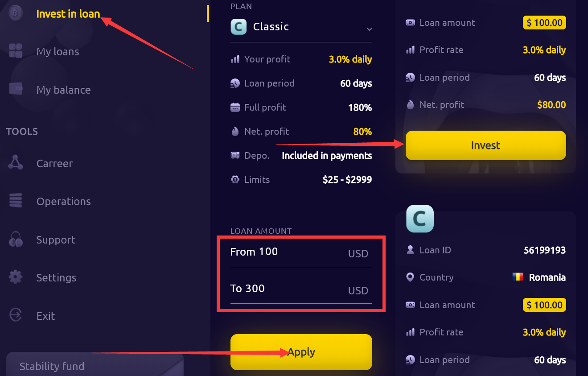Image resolution: width=588 pixels, height=376 pixels.
Task: Click the Settings gear icon
Action: click(16, 277)
